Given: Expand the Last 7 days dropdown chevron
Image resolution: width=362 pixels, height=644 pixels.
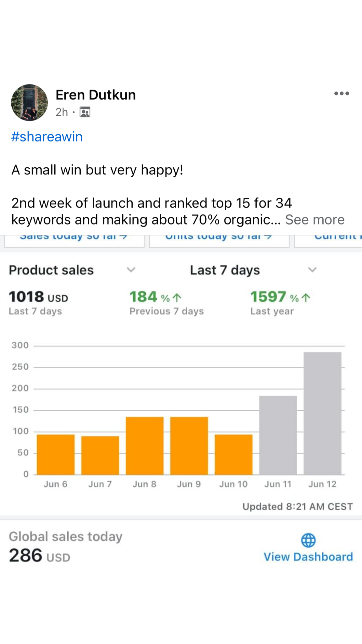Looking at the screenshot, I should pyautogui.click(x=312, y=270).
